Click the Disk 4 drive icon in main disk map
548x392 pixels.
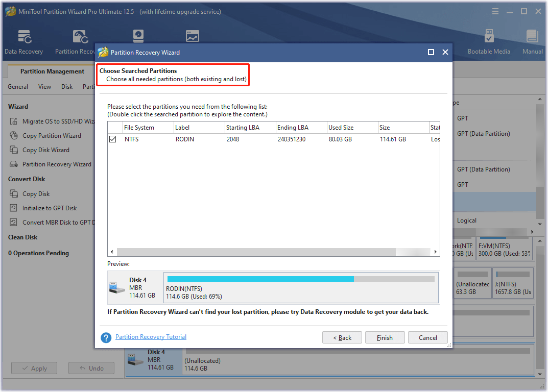click(136, 359)
